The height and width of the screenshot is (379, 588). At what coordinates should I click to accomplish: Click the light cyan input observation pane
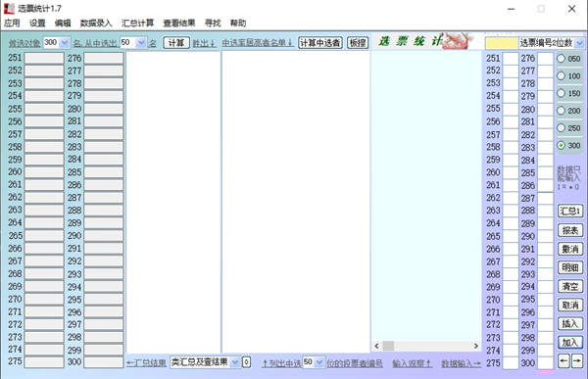426,196
